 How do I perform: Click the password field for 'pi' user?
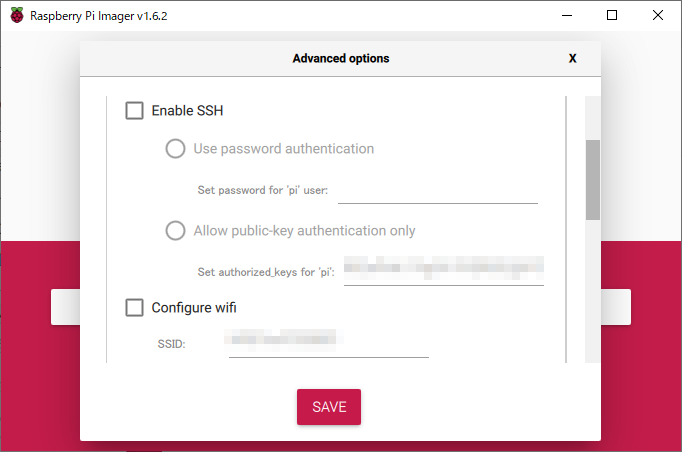coord(438,191)
